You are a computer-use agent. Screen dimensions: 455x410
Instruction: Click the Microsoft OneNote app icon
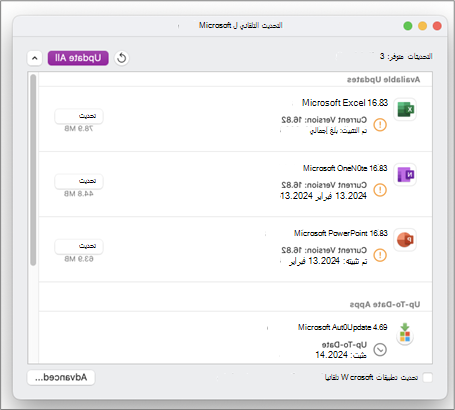tap(405, 174)
